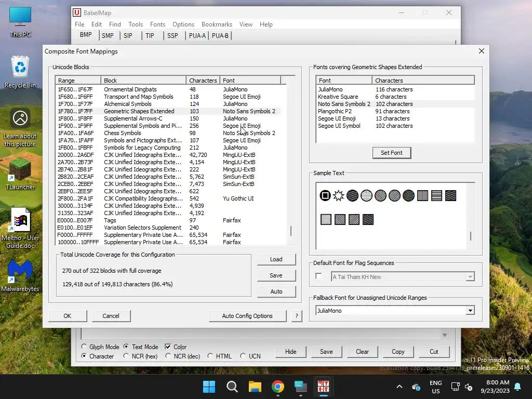
Task: Open the Tools menu in BabelMap
Action: 136,24
